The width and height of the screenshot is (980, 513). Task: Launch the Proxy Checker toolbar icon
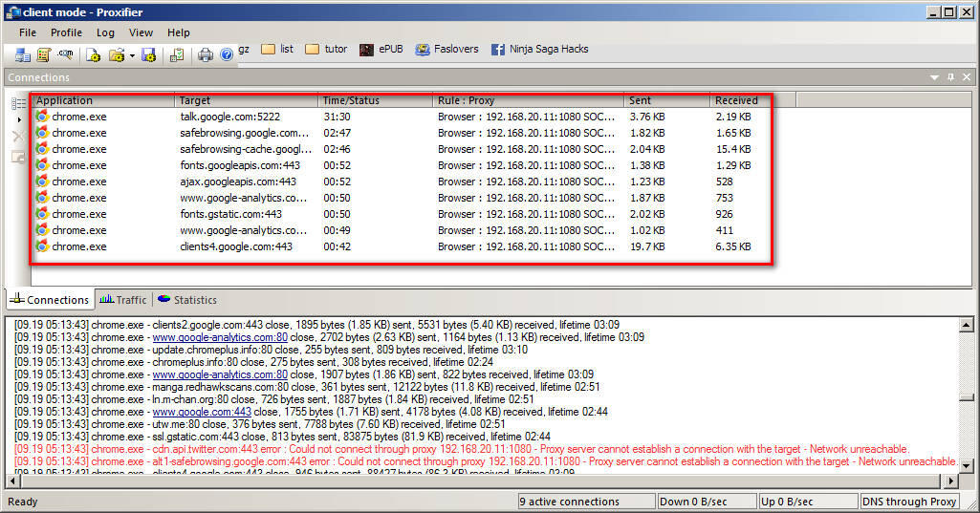point(177,55)
